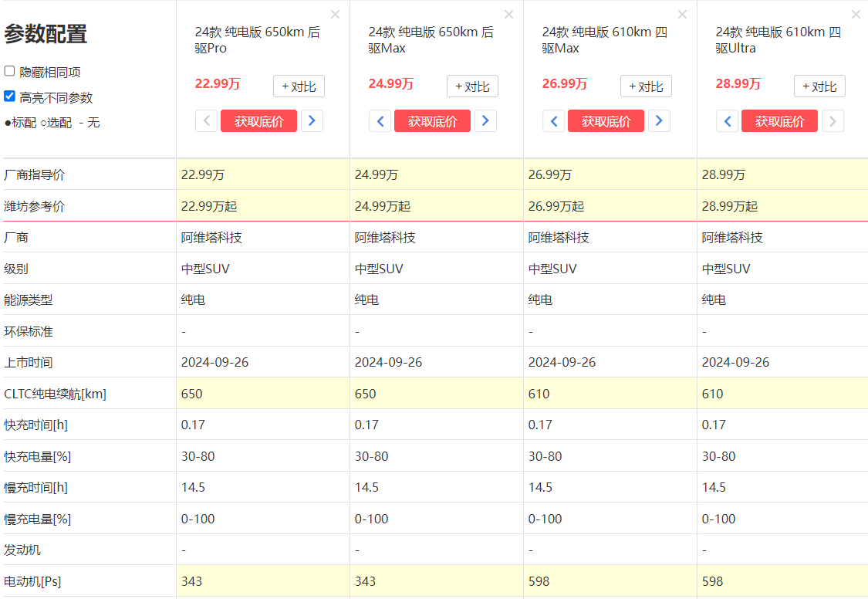Move 610km 四驱Max column right

[659, 121]
